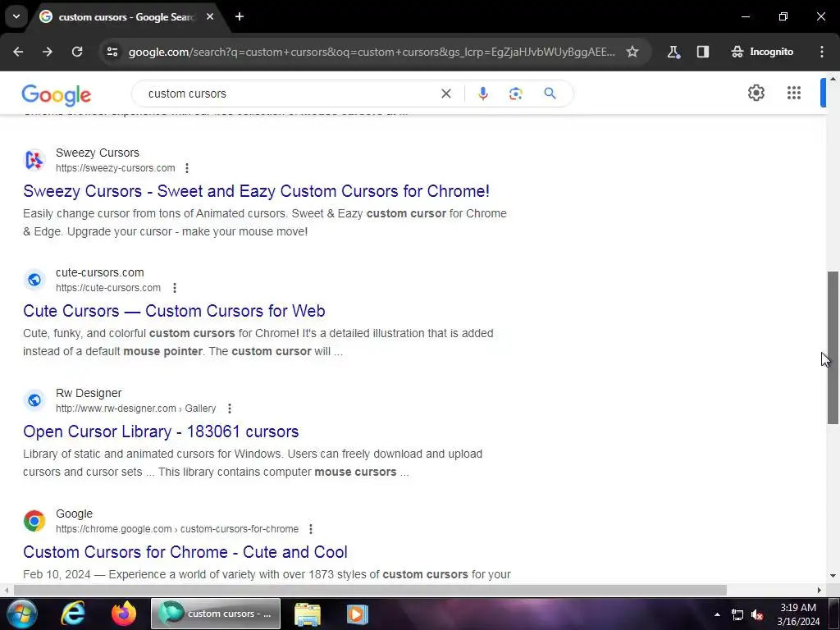Search by voice with microphone icon
Viewport: 840px width, 630px height.
pos(482,94)
